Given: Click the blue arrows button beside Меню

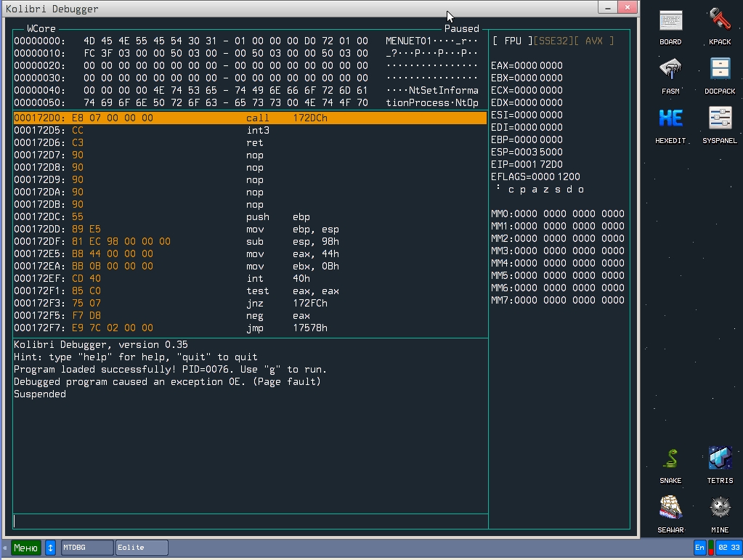Looking at the screenshot, I should (x=51, y=548).
